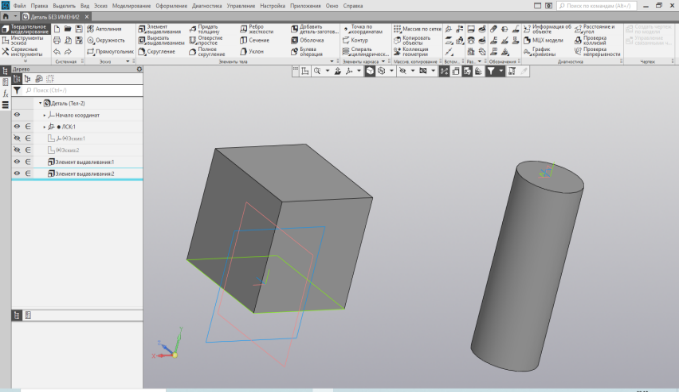Use the Полное скругление tool
The height and width of the screenshot is (392, 679).
207,52
